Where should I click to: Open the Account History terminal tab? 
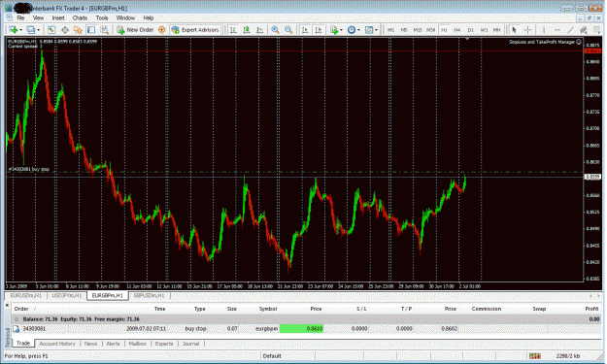(57, 344)
